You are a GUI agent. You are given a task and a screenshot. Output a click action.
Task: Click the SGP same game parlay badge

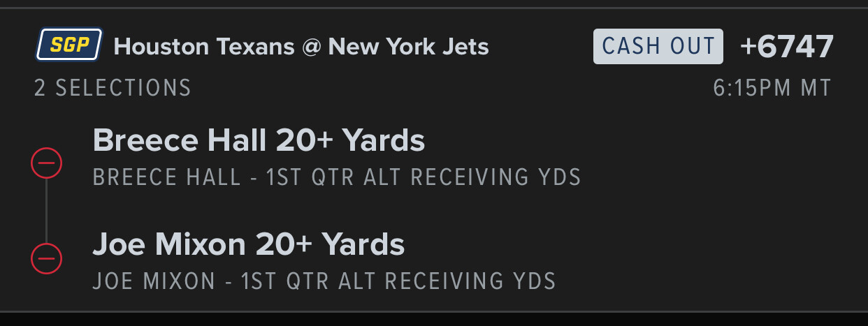point(69,46)
